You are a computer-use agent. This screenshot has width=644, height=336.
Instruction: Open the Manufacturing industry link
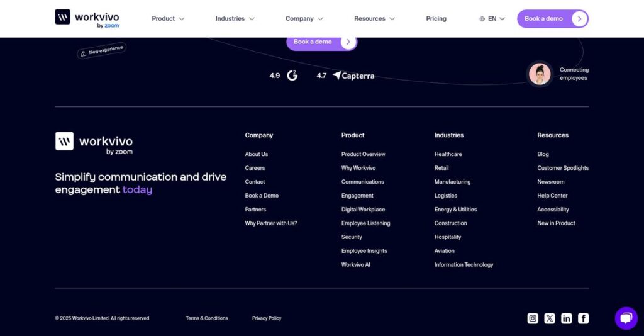tap(453, 182)
